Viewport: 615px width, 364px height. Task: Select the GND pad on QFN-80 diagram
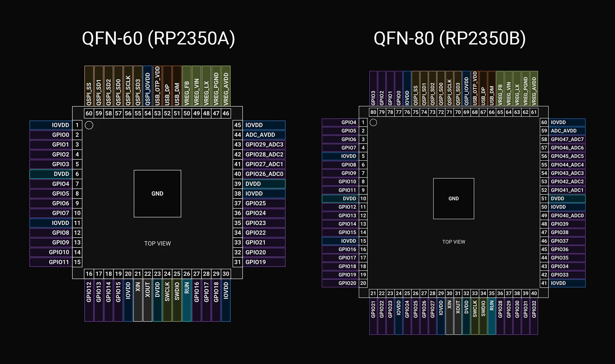click(x=453, y=198)
